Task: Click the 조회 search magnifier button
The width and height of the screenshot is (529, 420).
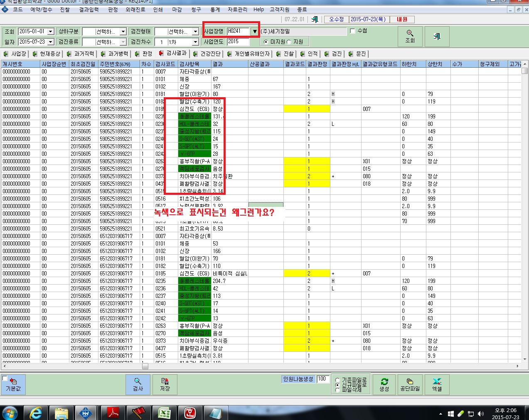Action: tap(410, 36)
